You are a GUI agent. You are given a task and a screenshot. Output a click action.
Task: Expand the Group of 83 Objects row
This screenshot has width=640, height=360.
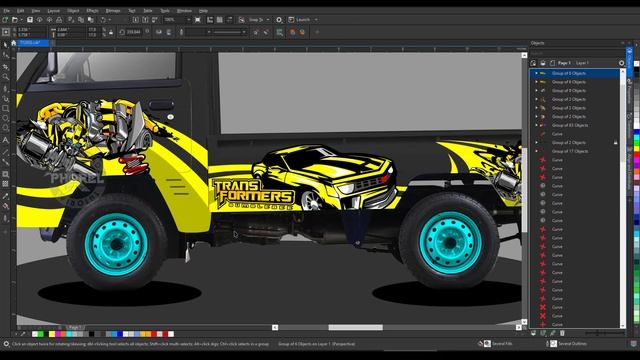(x=536, y=125)
